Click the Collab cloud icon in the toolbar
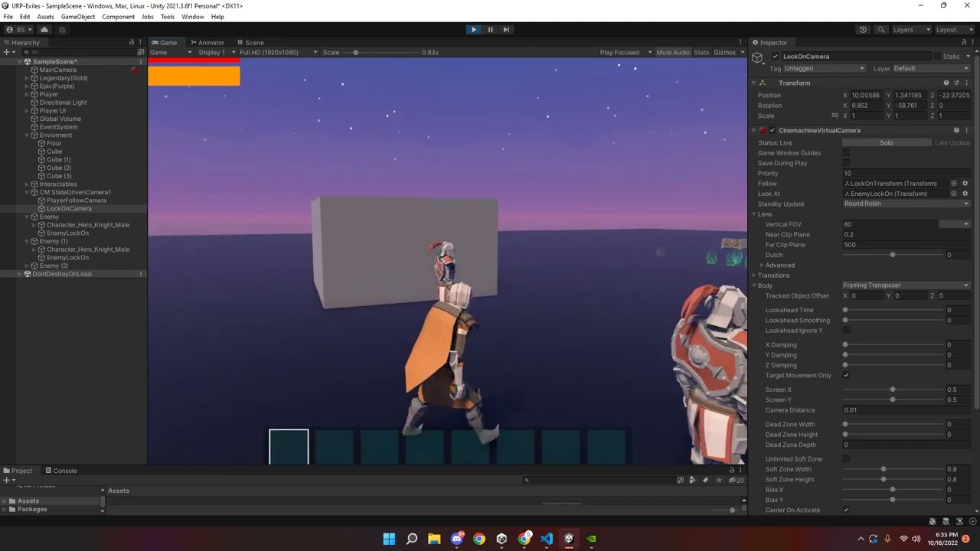The height and width of the screenshot is (551, 980). point(44,29)
